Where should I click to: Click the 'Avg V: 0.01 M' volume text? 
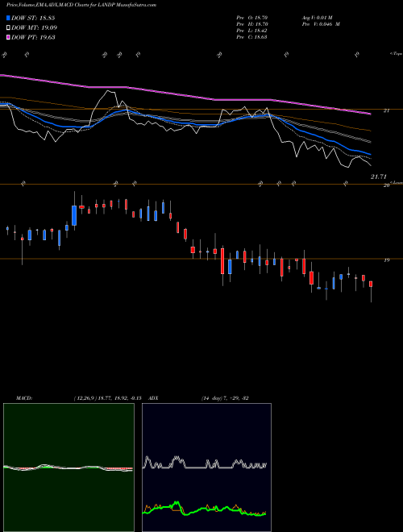point(318,18)
